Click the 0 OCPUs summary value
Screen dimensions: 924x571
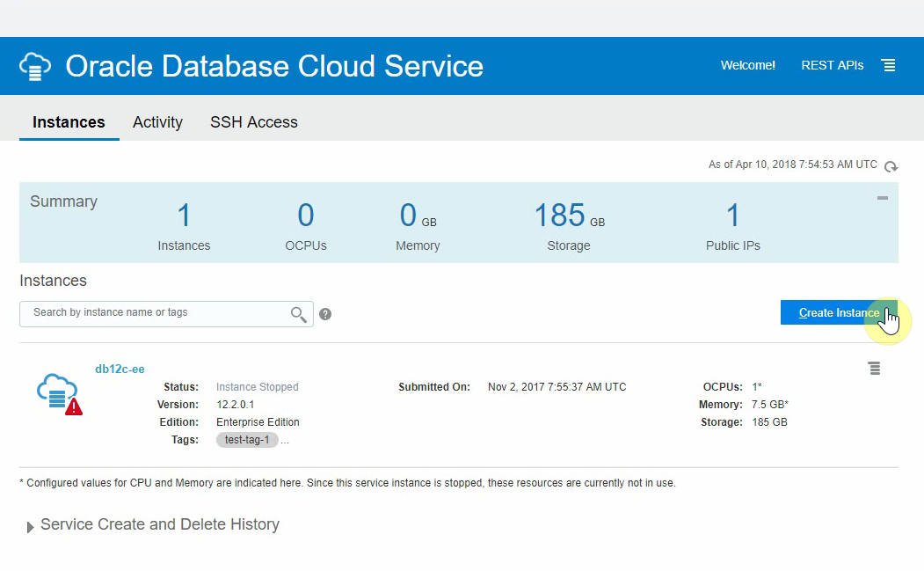point(306,216)
